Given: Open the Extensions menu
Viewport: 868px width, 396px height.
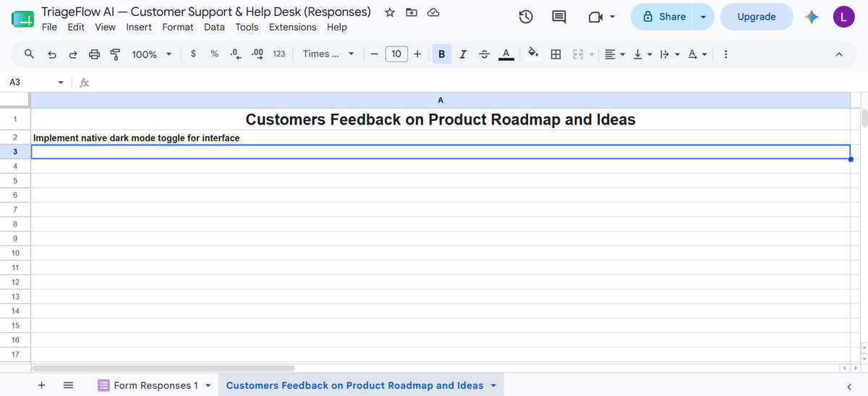Looking at the screenshot, I should click(292, 27).
